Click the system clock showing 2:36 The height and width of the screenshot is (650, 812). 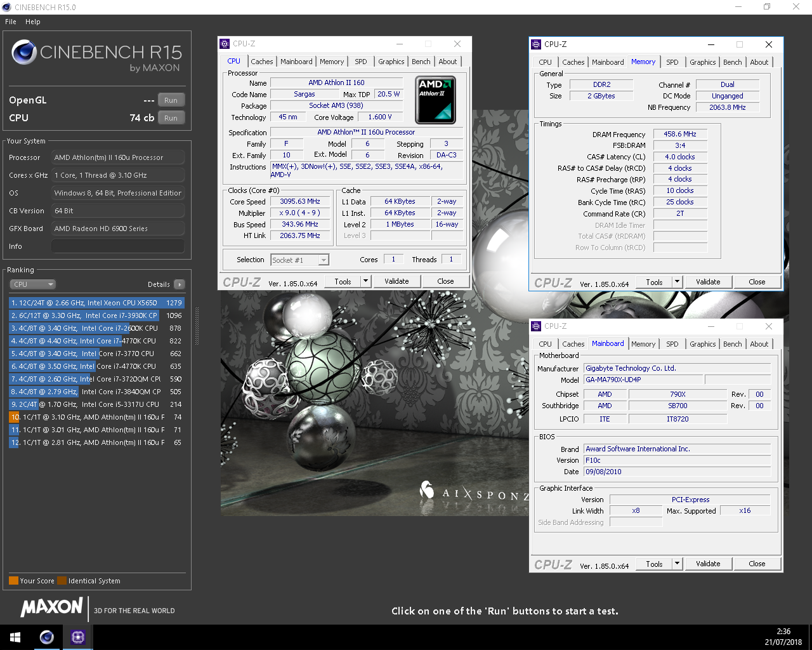(x=783, y=632)
